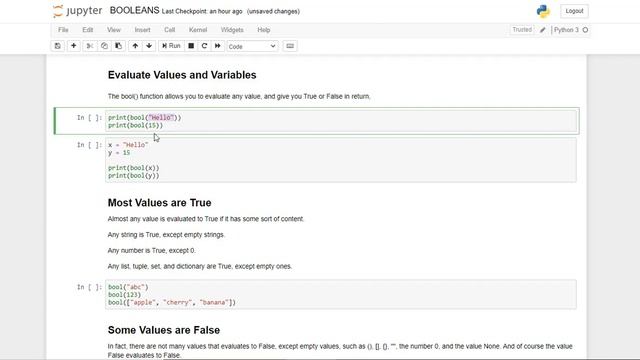640x360 pixels.
Task: Move selected cell up arrow
Action: (135, 46)
